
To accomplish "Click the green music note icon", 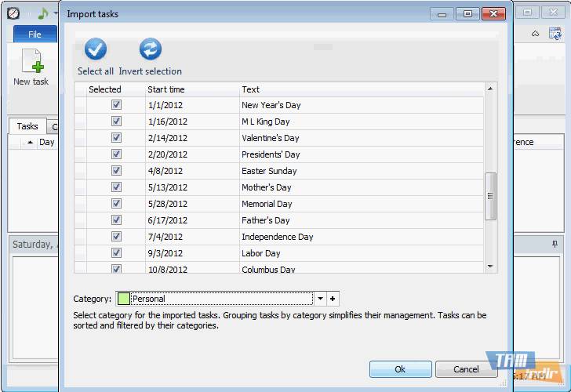I will point(42,13).
